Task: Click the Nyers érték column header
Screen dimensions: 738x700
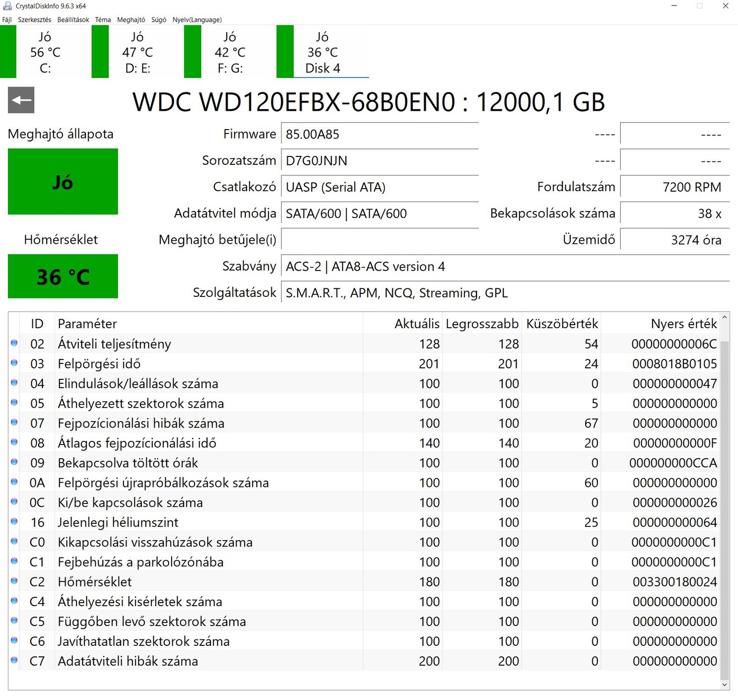Action: [x=660, y=324]
